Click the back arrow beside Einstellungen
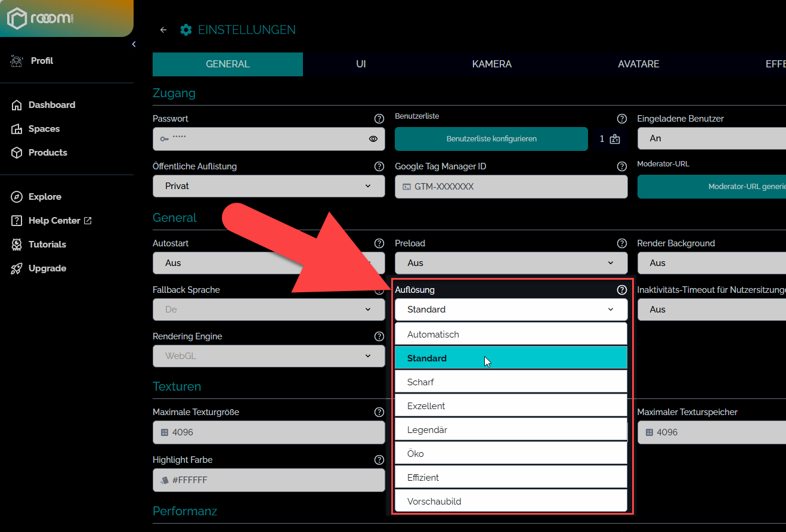 pos(163,30)
